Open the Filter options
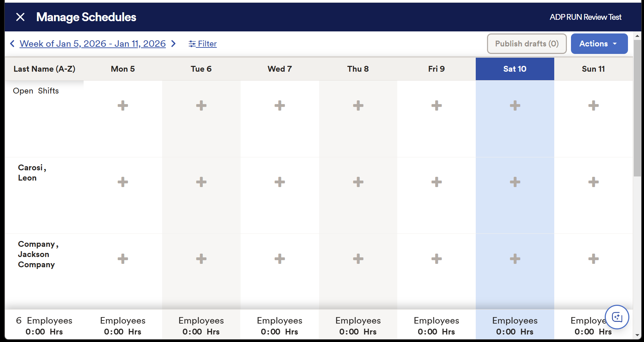This screenshot has height=342, width=644. pyautogui.click(x=203, y=44)
